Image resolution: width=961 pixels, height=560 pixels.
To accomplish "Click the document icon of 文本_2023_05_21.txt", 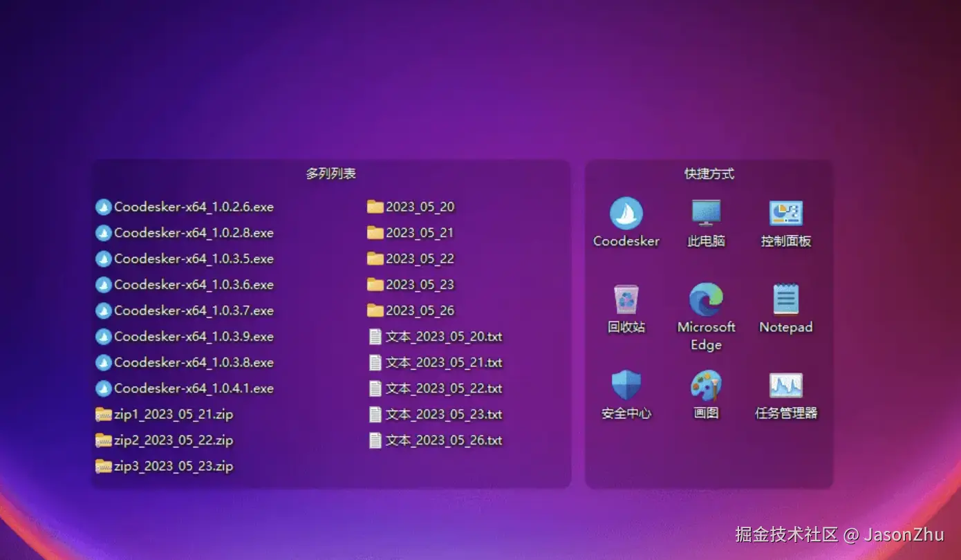I will [x=375, y=362].
